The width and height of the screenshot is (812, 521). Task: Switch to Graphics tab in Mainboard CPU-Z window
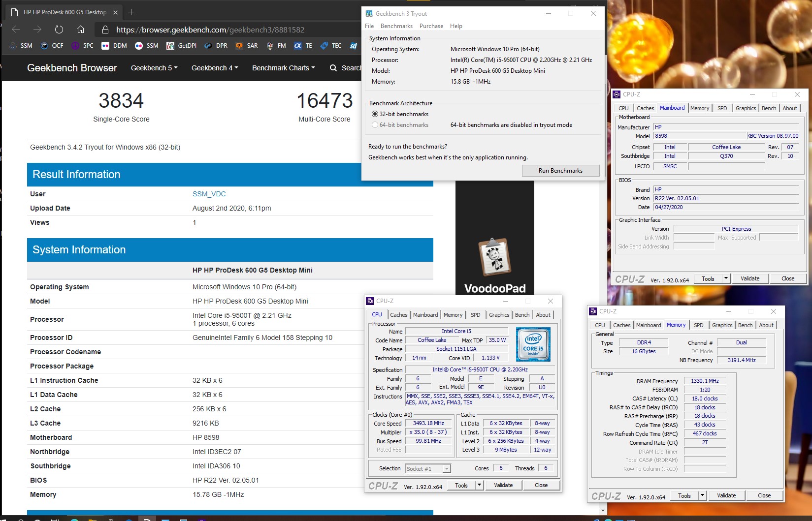pos(746,108)
